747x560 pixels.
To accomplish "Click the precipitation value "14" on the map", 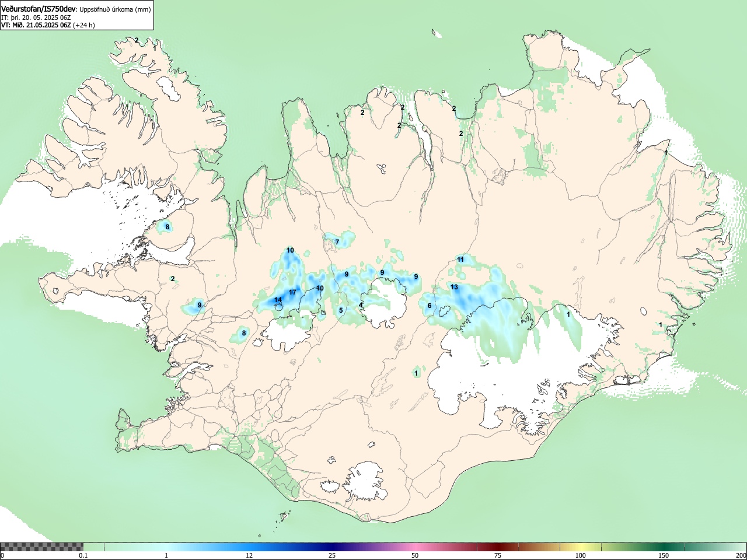I will (278, 300).
